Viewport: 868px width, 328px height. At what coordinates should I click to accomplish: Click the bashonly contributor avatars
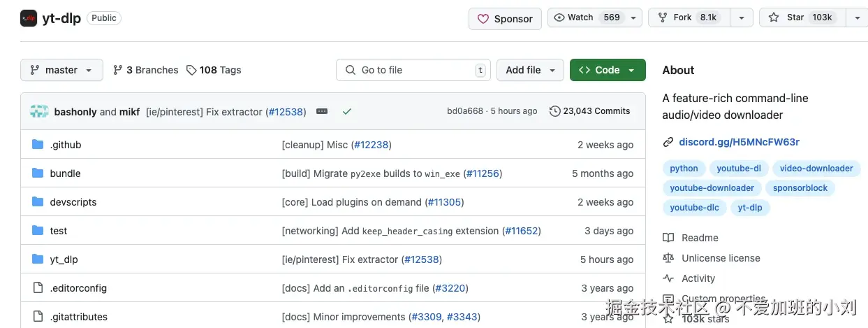pyautogui.click(x=39, y=111)
